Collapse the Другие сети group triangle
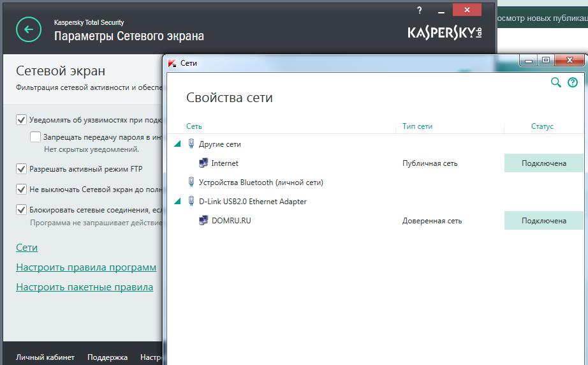This screenshot has width=588, height=365. click(178, 144)
